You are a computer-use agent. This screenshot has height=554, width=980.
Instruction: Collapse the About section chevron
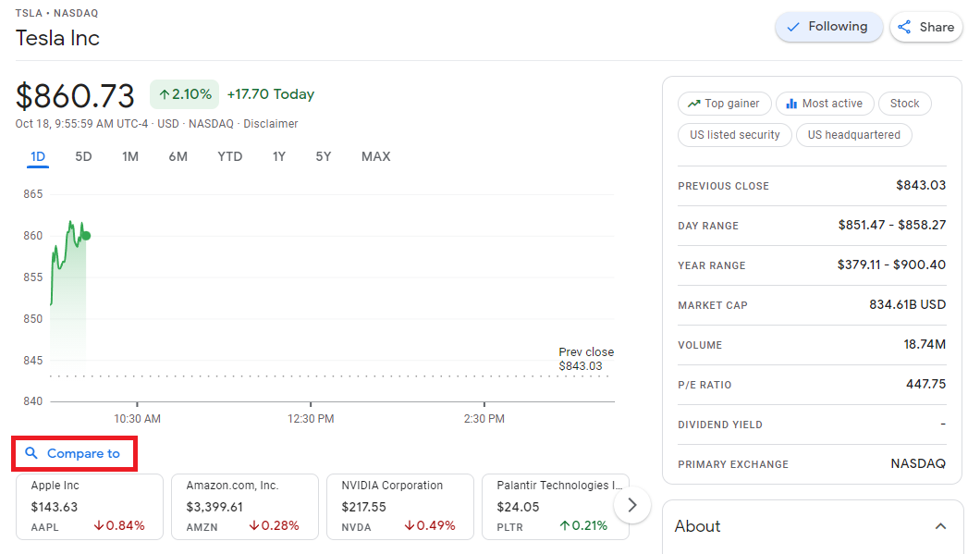pyautogui.click(x=940, y=526)
